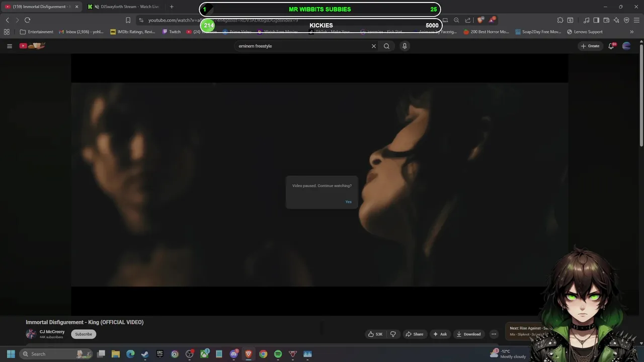
Task: Open the browser main menu
Action: [x=637, y=20]
